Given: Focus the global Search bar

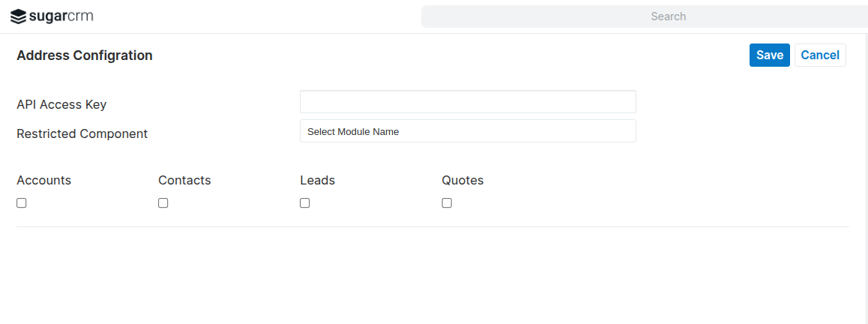Looking at the screenshot, I should 643,16.
